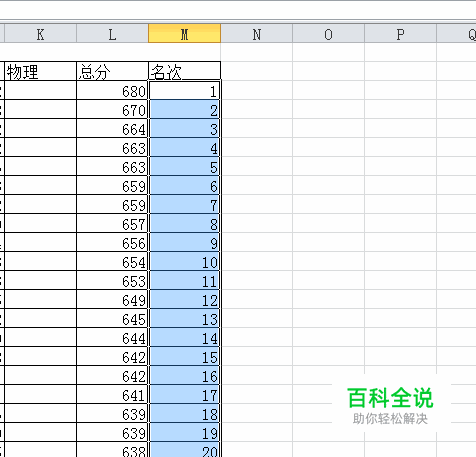Select total score cell 657
Screen dimensions: 476x457
(112, 223)
